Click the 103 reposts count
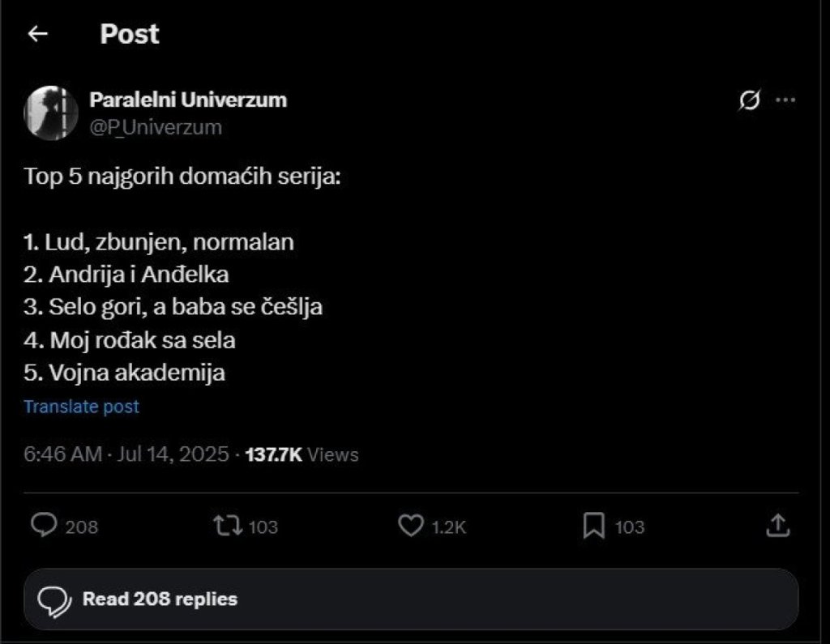Screen dimensions: 830x644 click(x=263, y=527)
